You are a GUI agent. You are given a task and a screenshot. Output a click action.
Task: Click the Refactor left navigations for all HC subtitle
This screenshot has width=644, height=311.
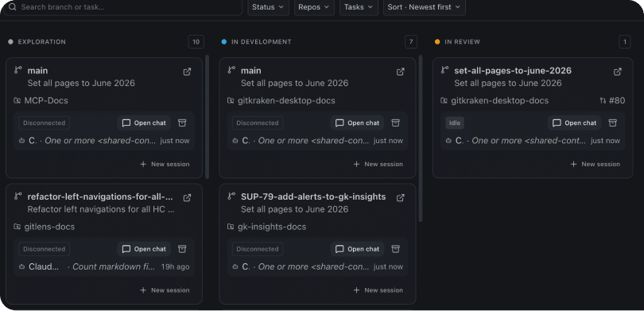point(101,209)
